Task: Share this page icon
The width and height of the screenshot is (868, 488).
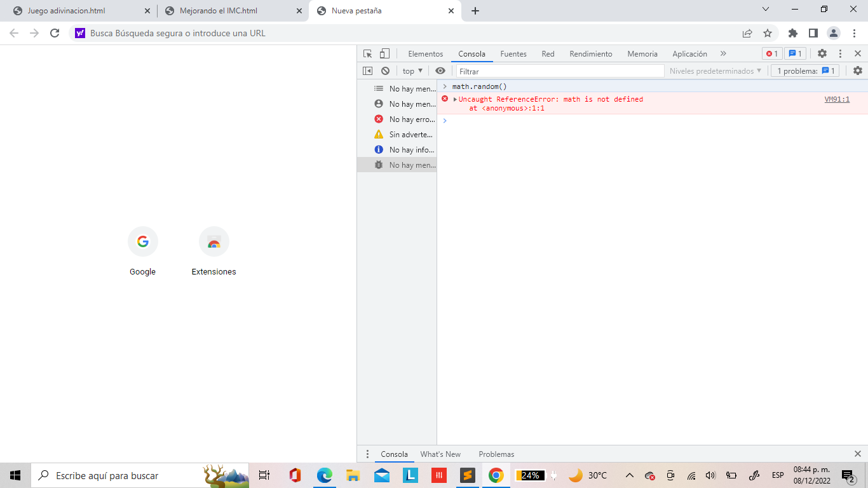Action: click(747, 33)
